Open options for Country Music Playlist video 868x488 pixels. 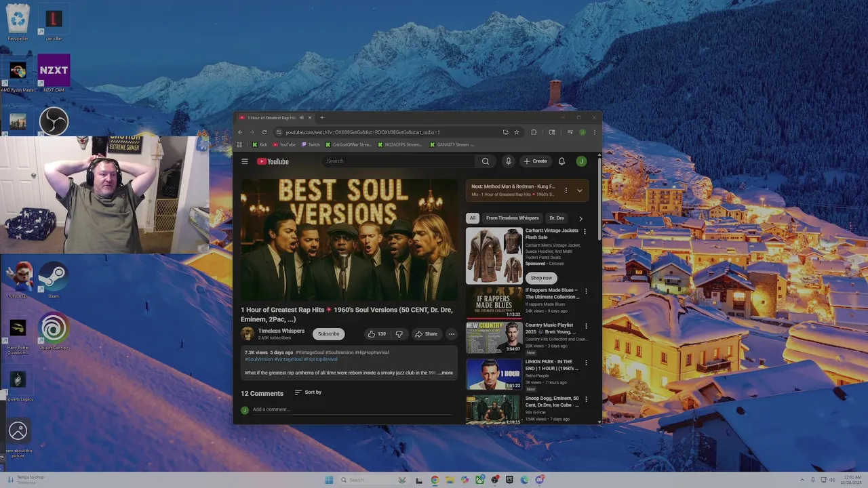tap(586, 326)
